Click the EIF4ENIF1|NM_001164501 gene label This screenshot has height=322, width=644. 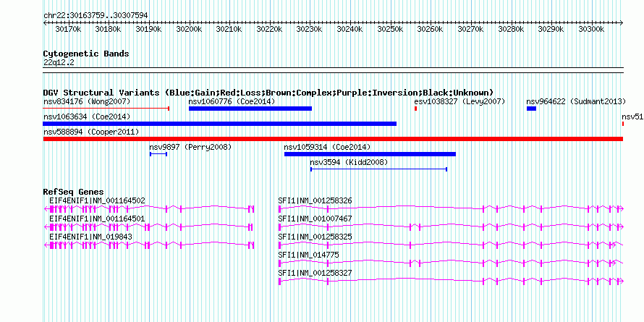pyautogui.click(x=97, y=219)
